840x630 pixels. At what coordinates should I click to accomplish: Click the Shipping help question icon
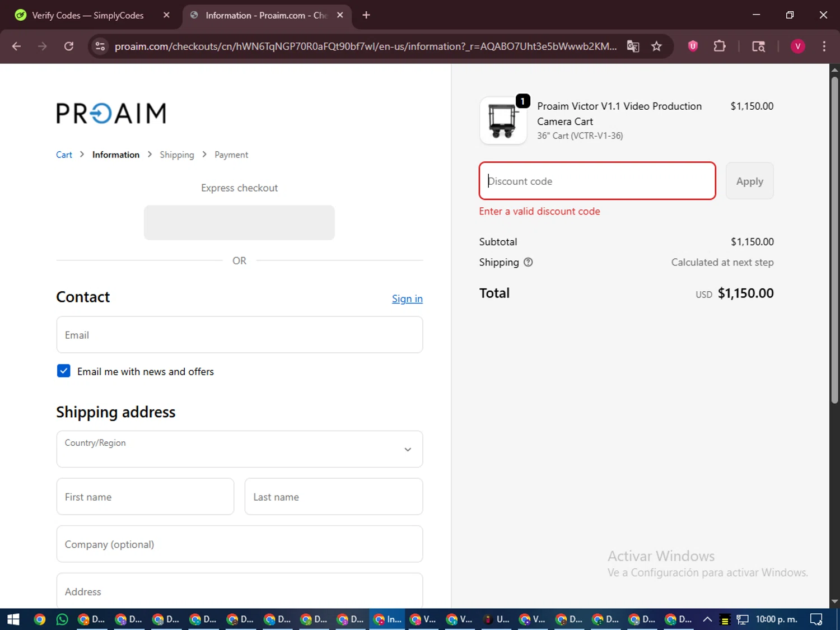528,262
